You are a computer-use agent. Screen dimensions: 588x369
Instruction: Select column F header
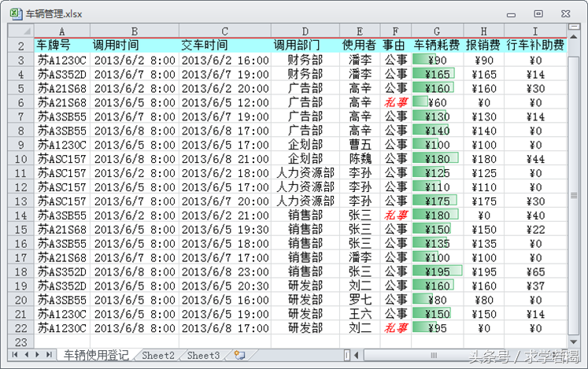396,31
